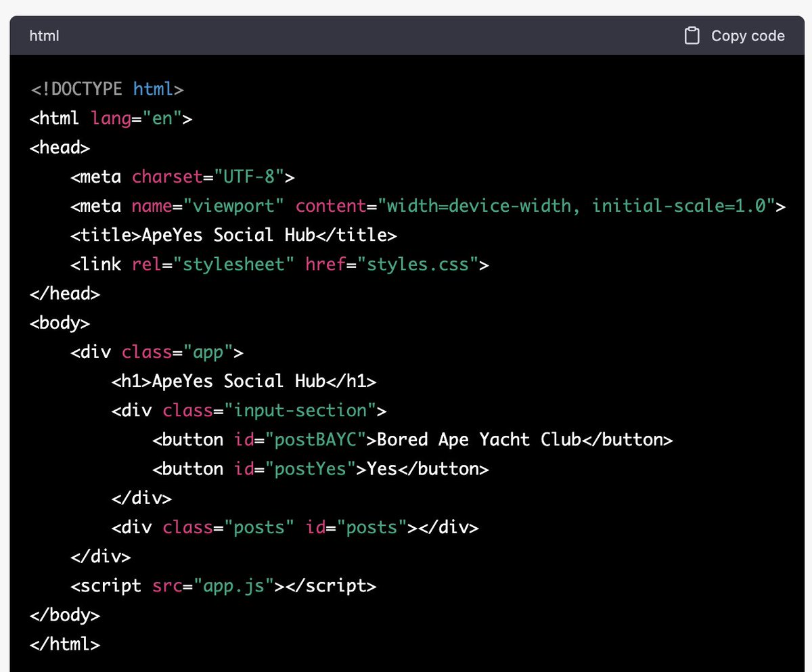The width and height of the screenshot is (812, 672).
Task: Click the meta viewport line
Action: pyautogui.click(x=428, y=206)
